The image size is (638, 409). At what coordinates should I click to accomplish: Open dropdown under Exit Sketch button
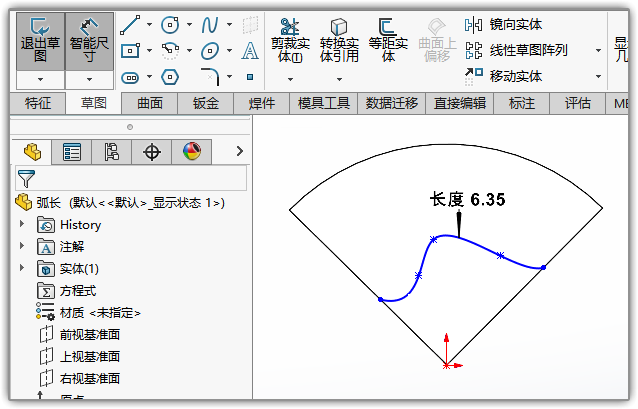40,79
